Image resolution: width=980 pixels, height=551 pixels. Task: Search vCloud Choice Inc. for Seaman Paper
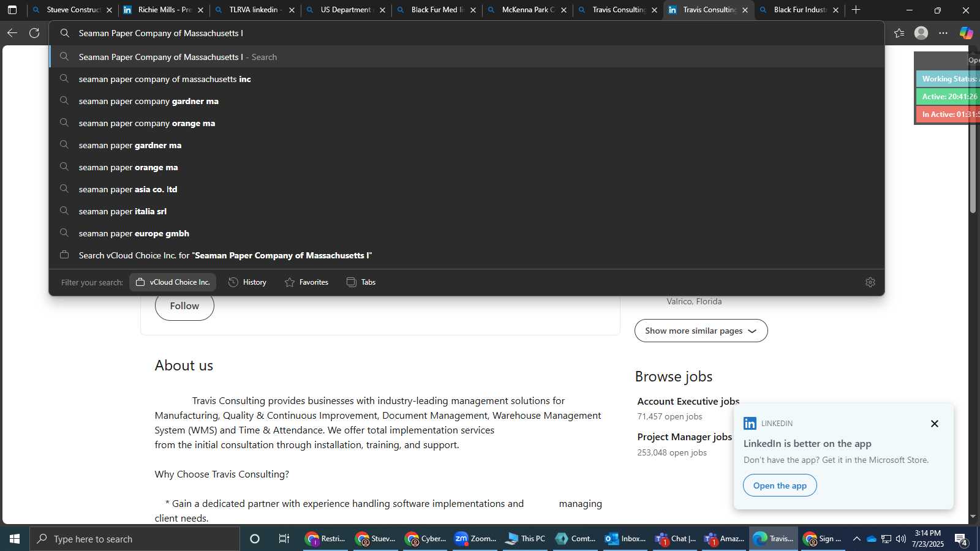[467, 255]
